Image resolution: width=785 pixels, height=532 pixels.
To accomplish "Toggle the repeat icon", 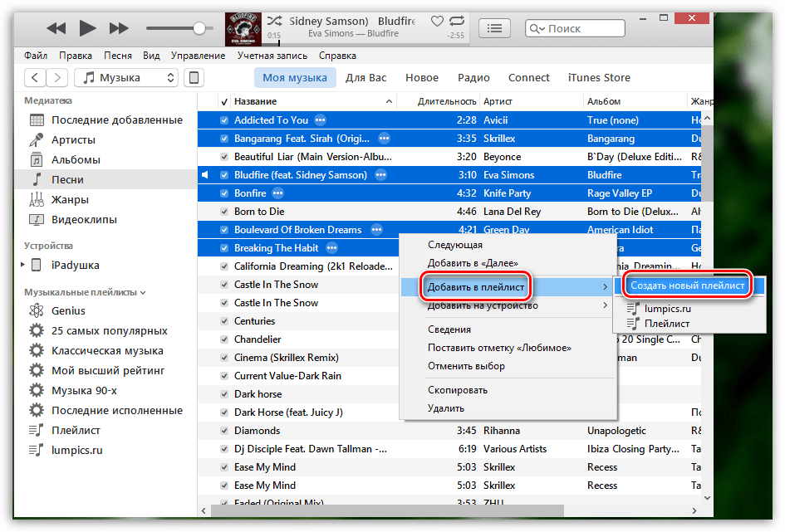I will [x=455, y=20].
